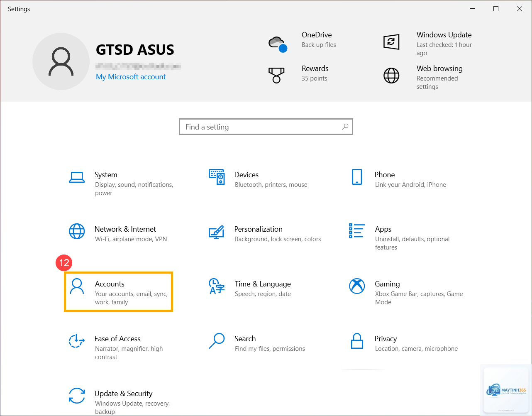Open the My Microsoft account link

[131, 77]
